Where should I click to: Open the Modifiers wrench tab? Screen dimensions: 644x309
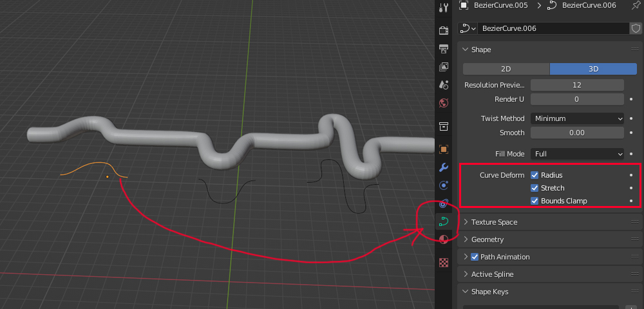[444, 167]
